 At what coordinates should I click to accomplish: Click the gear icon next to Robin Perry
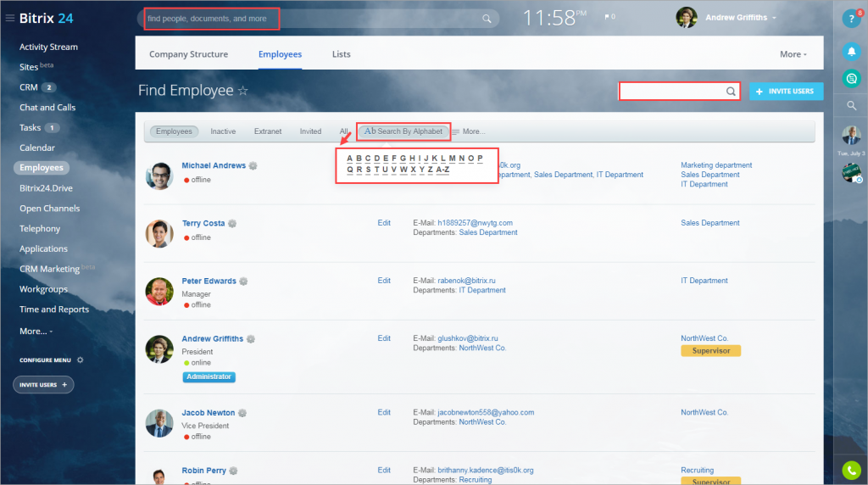click(x=234, y=471)
